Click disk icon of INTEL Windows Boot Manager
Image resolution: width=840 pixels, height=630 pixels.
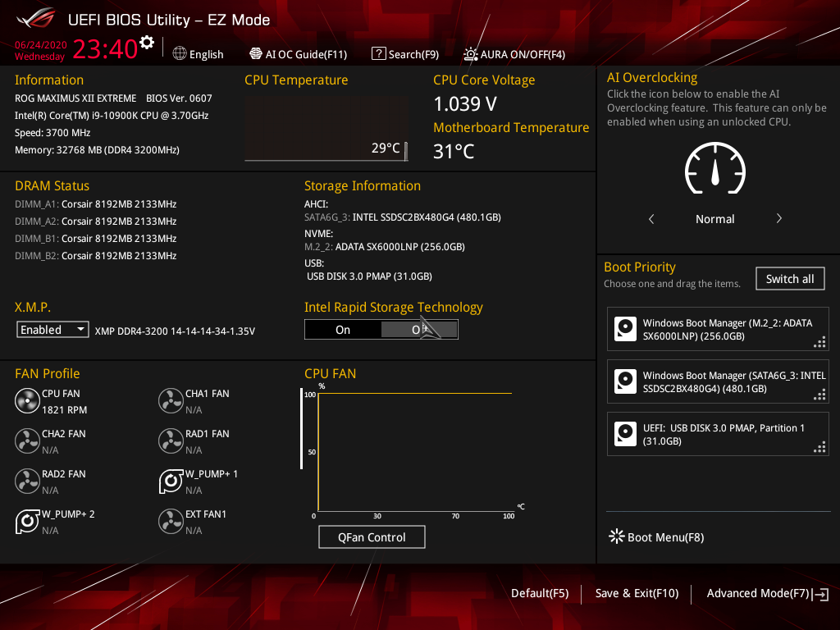[625, 381]
